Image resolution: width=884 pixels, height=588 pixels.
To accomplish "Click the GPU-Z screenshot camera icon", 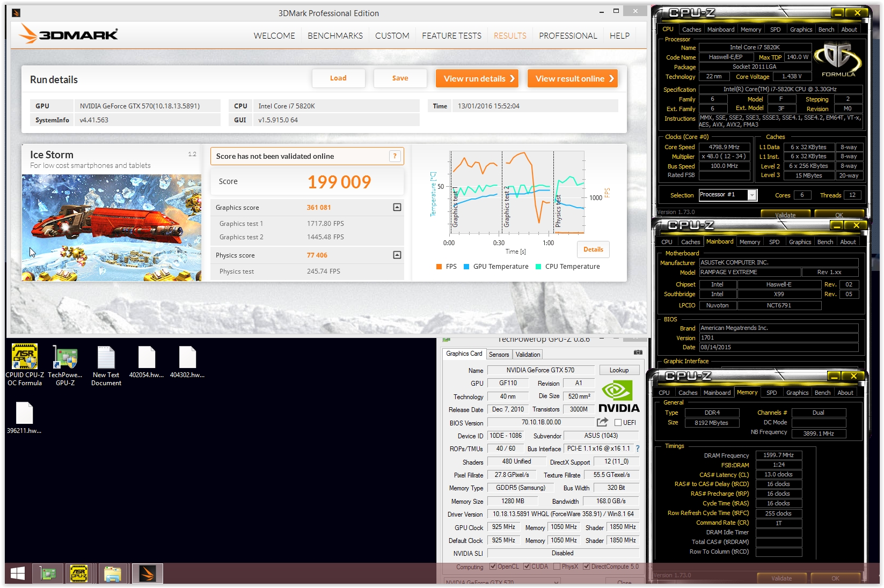I will 638,352.
